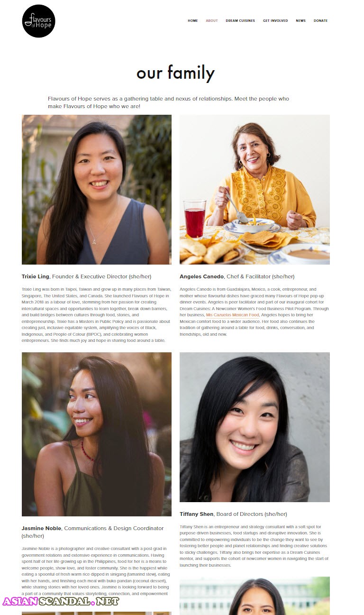Follow the Mis Cazuelas Mexican Food link
364x615 pixels.
point(232,315)
